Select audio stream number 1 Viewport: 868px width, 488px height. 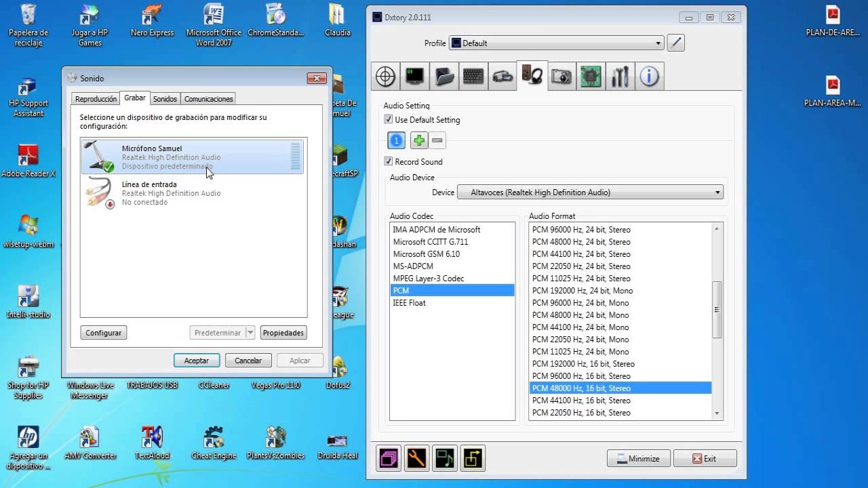(x=396, y=140)
